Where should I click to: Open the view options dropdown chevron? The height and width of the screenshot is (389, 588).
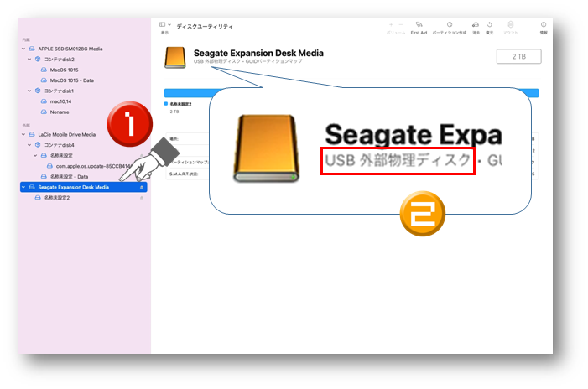pos(169,25)
